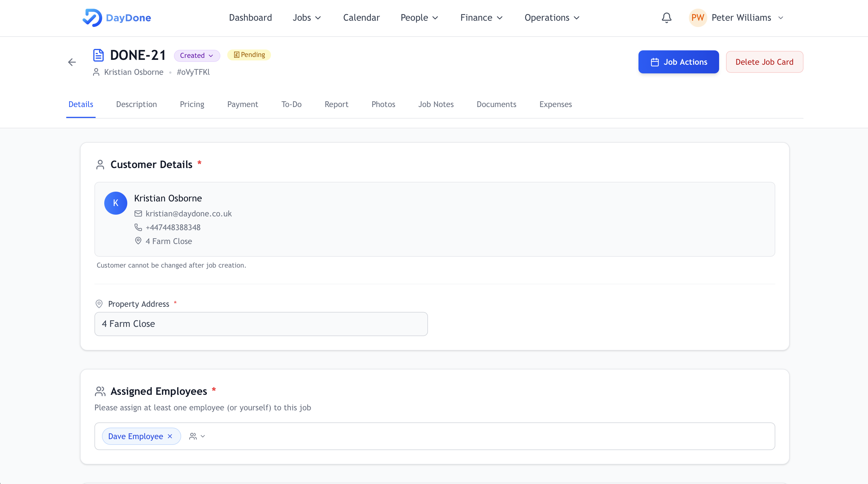
Task: Click the email envelope icon
Action: click(x=138, y=214)
